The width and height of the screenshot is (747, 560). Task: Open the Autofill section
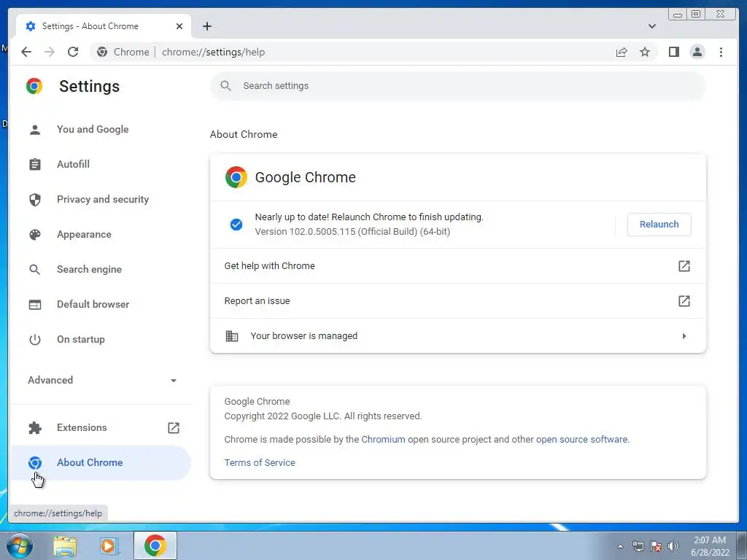tap(101, 164)
